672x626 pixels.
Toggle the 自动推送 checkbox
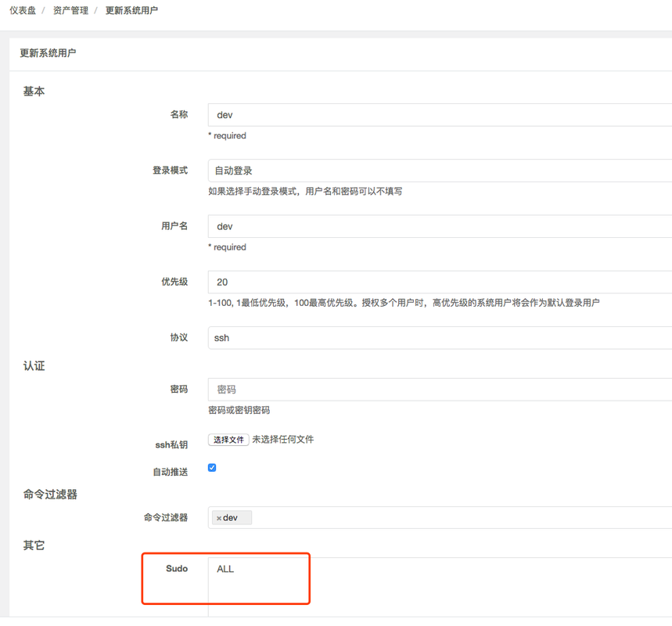[x=212, y=468]
